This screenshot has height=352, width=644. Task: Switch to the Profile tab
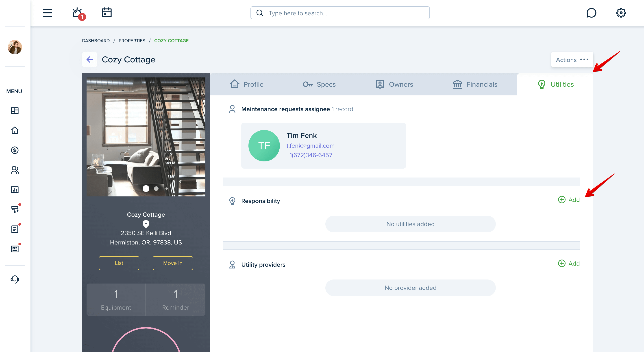click(246, 84)
